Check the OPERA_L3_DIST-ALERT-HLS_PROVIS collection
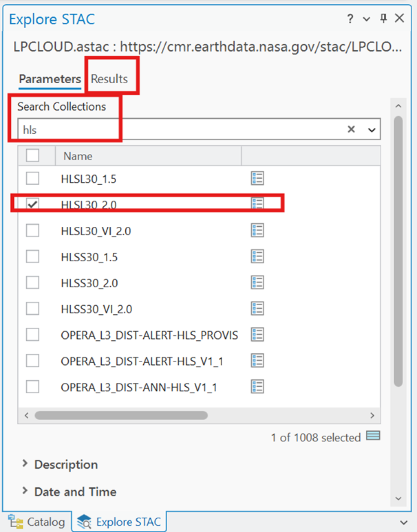The height and width of the screenshot is (532, 417). [33, 335]
